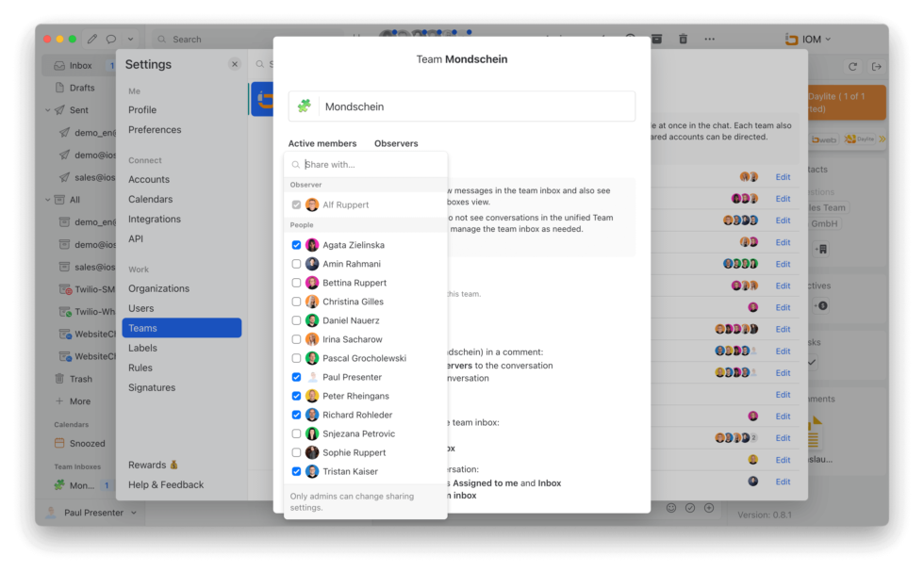924x572 pixels.
Task: Open the more options ellipsis in toolbar
Action: (709, 39)
